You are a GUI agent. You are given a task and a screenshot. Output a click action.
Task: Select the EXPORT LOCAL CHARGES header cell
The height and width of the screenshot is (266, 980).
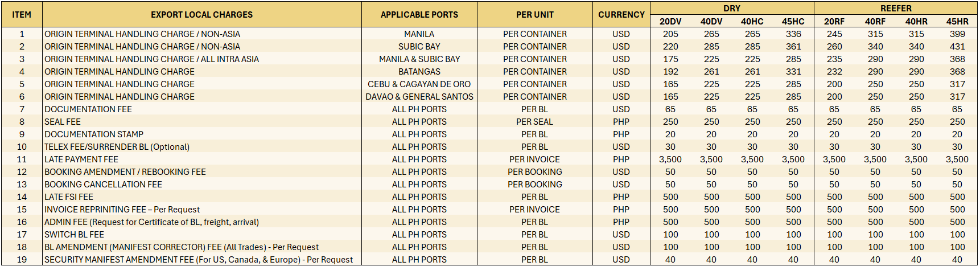click(201, 15)
